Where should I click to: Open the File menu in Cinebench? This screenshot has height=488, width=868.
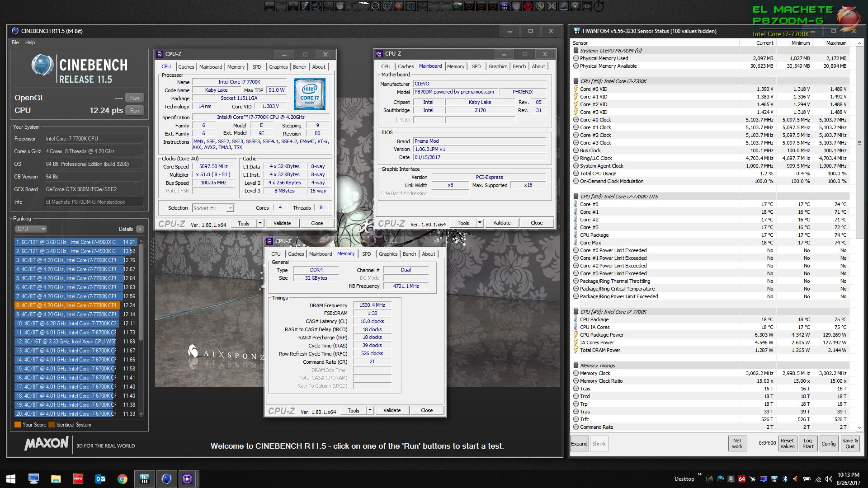[x=15, y=42]
